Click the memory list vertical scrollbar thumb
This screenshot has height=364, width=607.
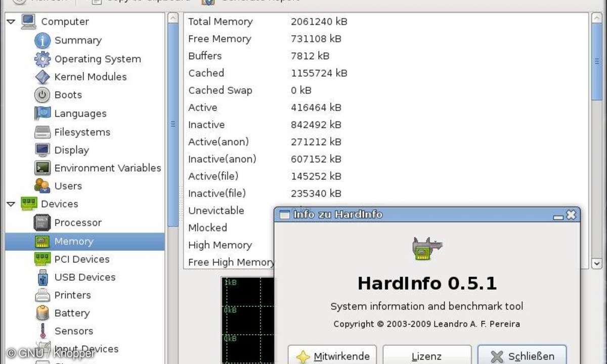click(597, 62)
